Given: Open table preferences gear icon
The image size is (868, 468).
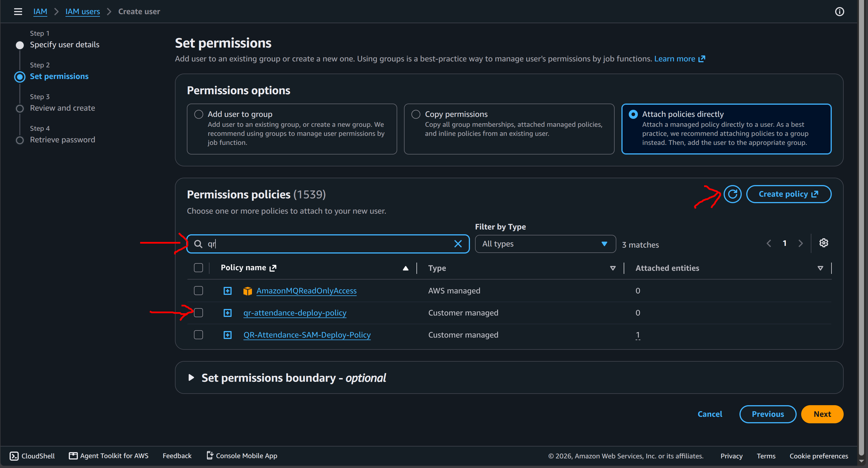Looking at the screenshot, I should (824, 243).
